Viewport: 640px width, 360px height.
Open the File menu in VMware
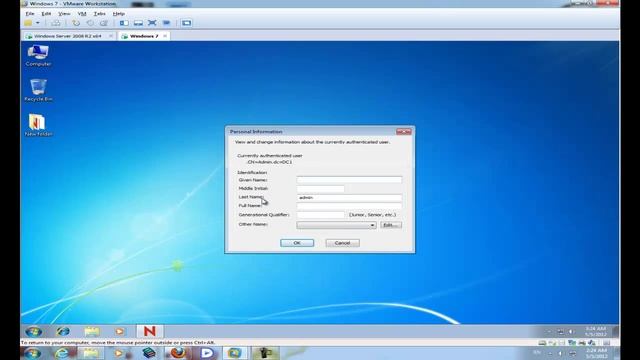click(30, 13)
